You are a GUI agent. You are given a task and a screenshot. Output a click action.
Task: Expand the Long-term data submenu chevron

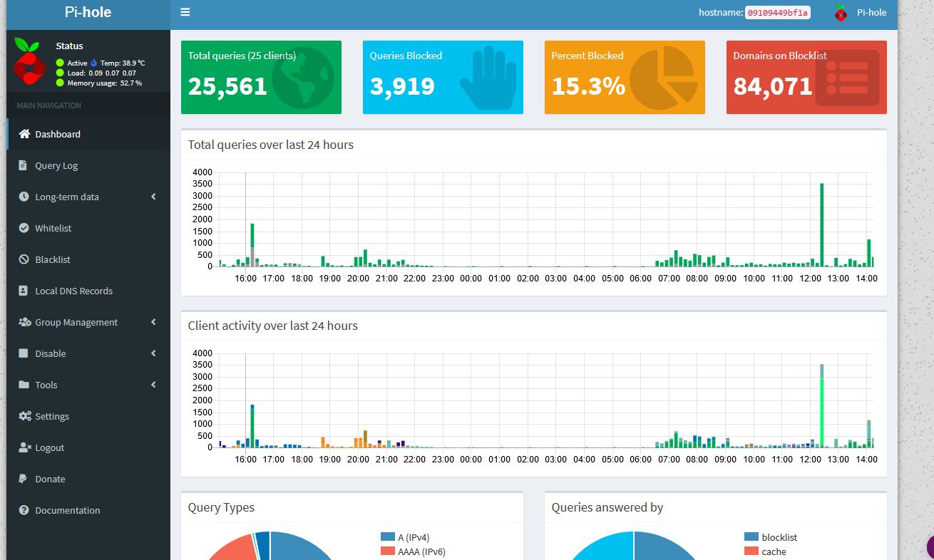coord(153,197)
